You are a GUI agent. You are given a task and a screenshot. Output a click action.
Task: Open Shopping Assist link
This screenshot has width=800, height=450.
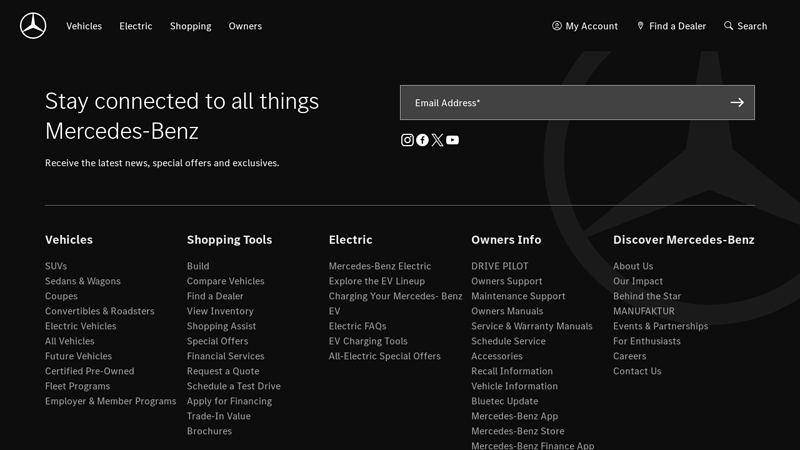[221, 326]
